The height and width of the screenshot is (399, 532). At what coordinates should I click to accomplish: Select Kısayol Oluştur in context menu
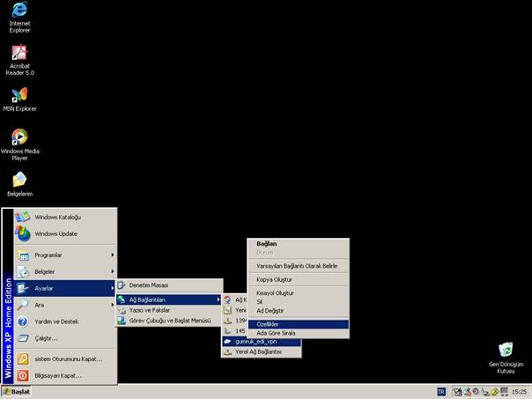tap(299, 292)
